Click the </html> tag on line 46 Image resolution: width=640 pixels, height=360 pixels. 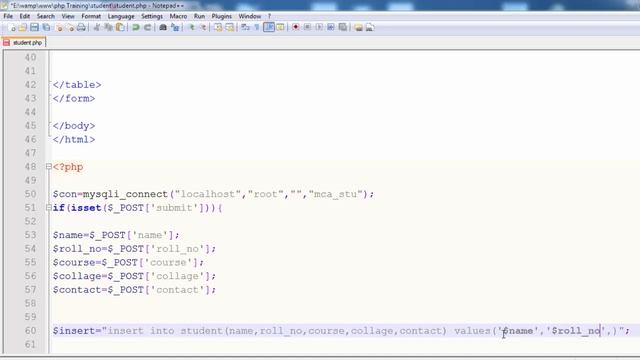click(x=74, y=140)
